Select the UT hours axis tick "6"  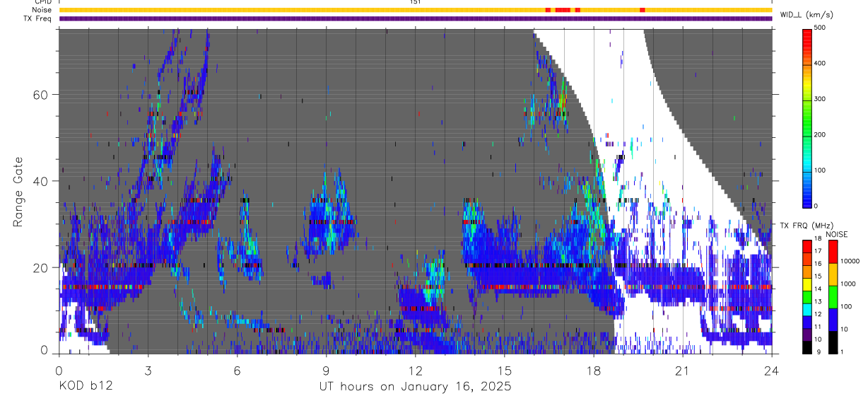pos(237,370)
